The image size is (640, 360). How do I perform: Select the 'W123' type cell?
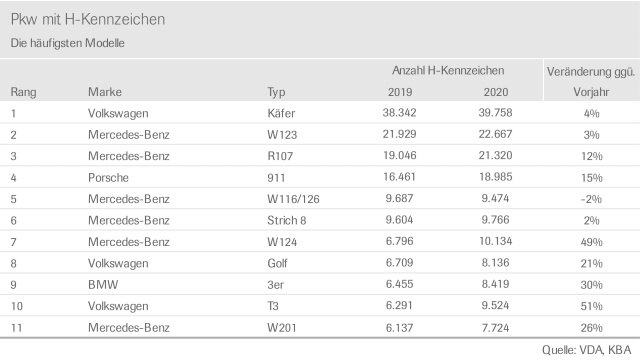point(282,135)
